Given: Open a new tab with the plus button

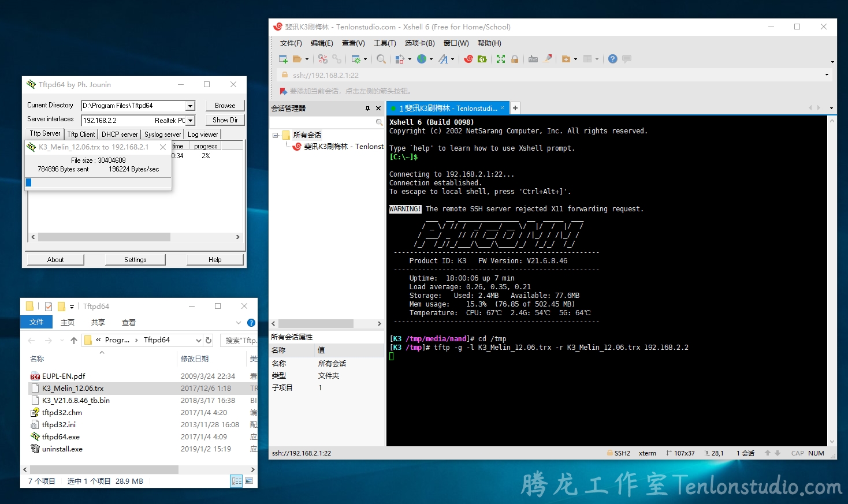Looking at the screenshot, I should 515,108.
